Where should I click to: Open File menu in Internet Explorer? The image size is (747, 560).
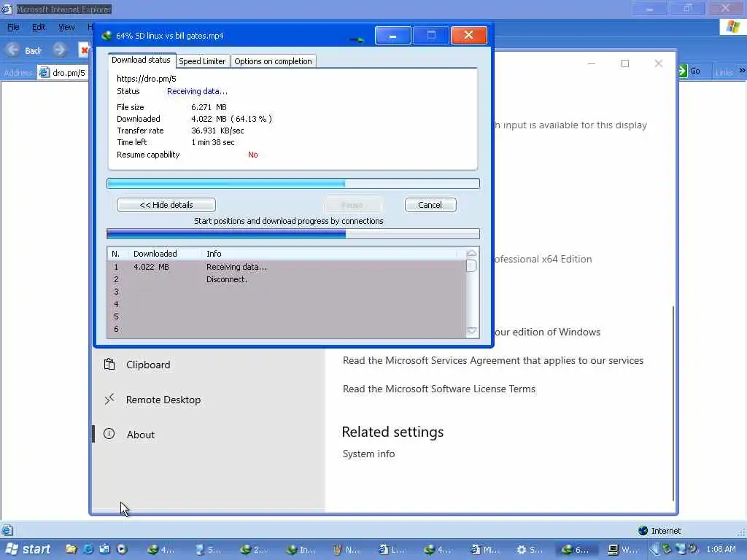[x=13, y=27]
